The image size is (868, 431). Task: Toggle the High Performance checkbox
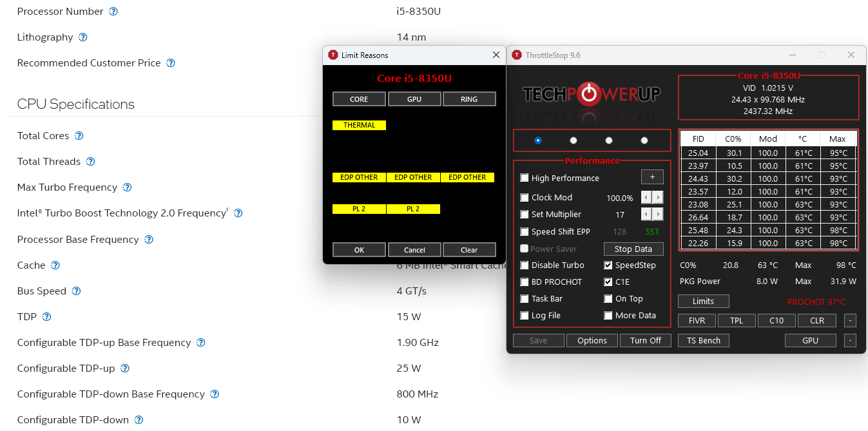pos(525,178)
